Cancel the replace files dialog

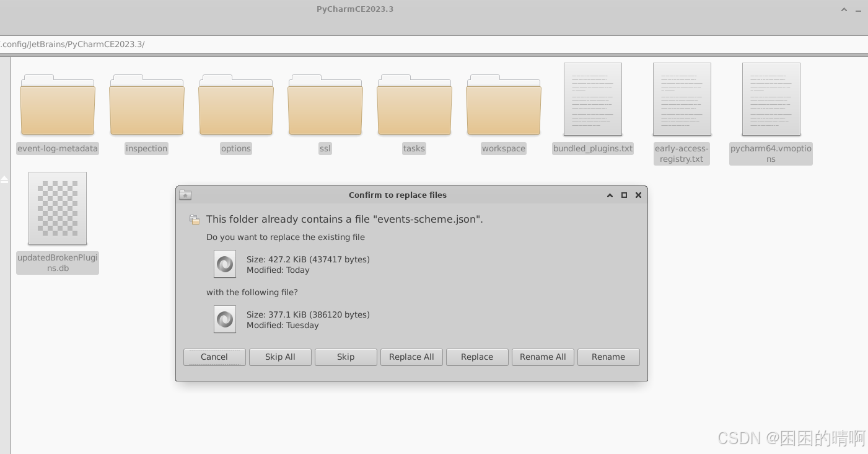pyautogui.click(x=214, y=357)
